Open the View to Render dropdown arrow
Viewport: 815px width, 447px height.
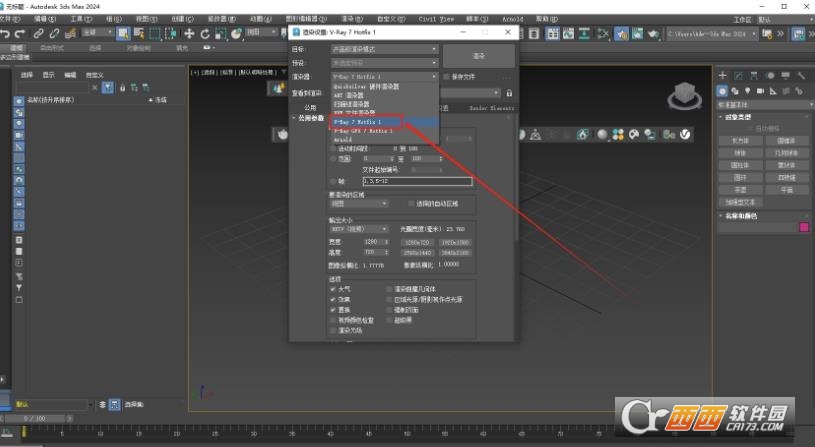[496, 93]
